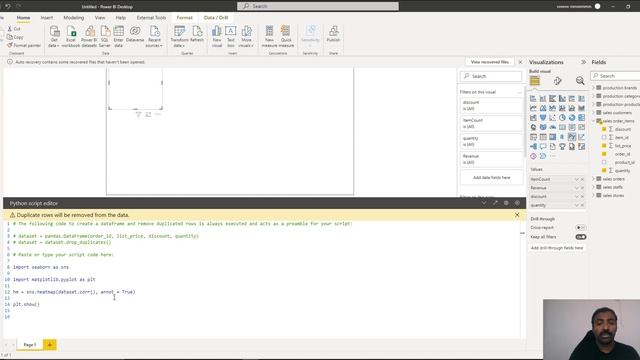The width and height of the screenshot is (640, 360).
Task: Cut the selection from the ribbon
Action: pyautogui.click(x=13, y=29)
